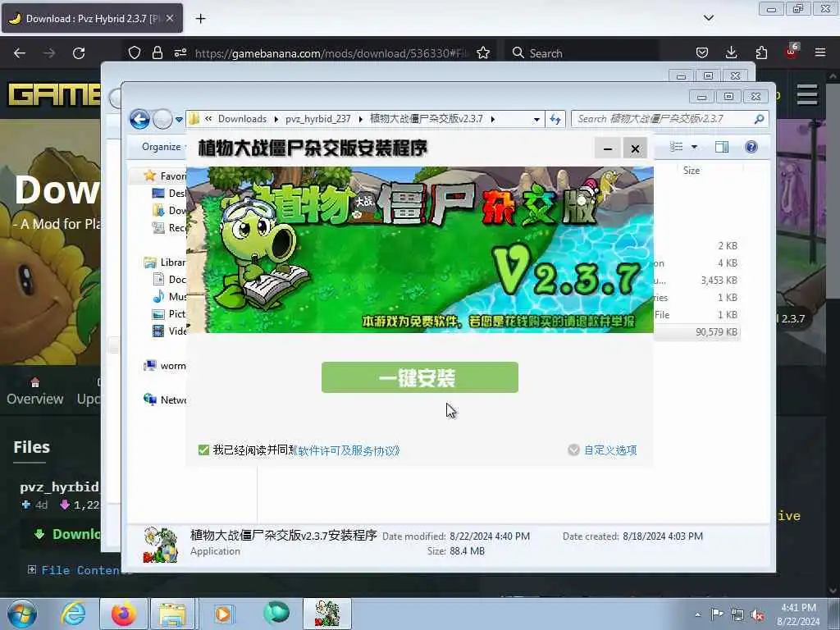Viewport: 840px width, 630px height.
Task: Open a new Firefox tab
Action: pos(200,19)
